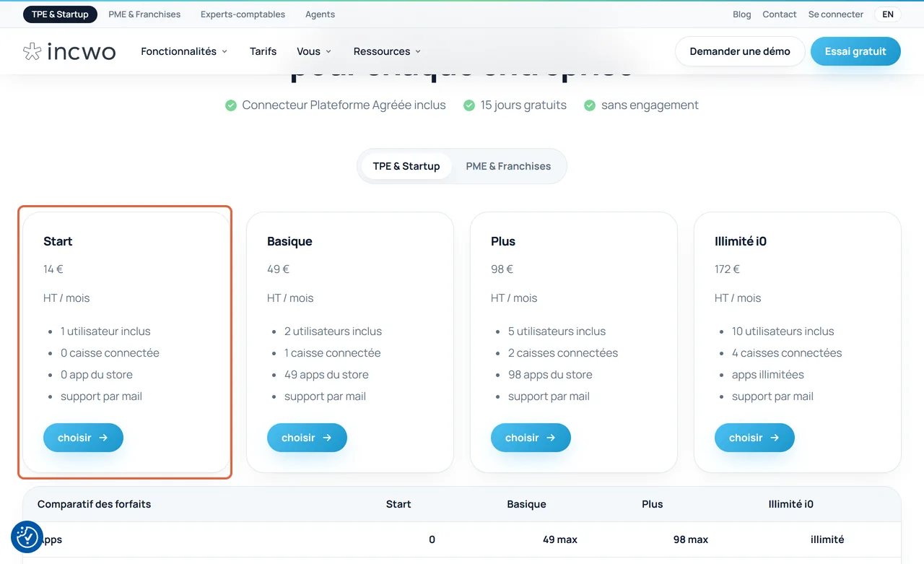924x564 pixels.
Task: Click the 49 € price
Action: click(x=278, y=269)
